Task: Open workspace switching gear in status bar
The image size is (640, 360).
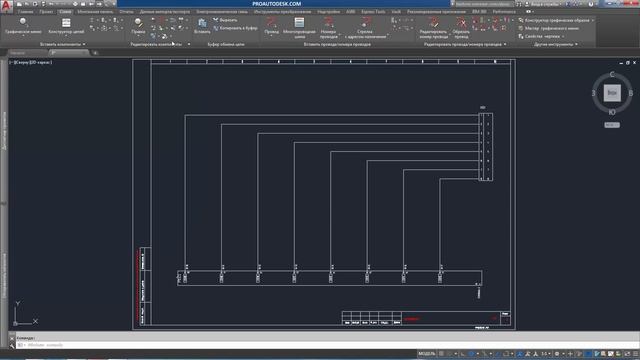Action: point(557,353)
